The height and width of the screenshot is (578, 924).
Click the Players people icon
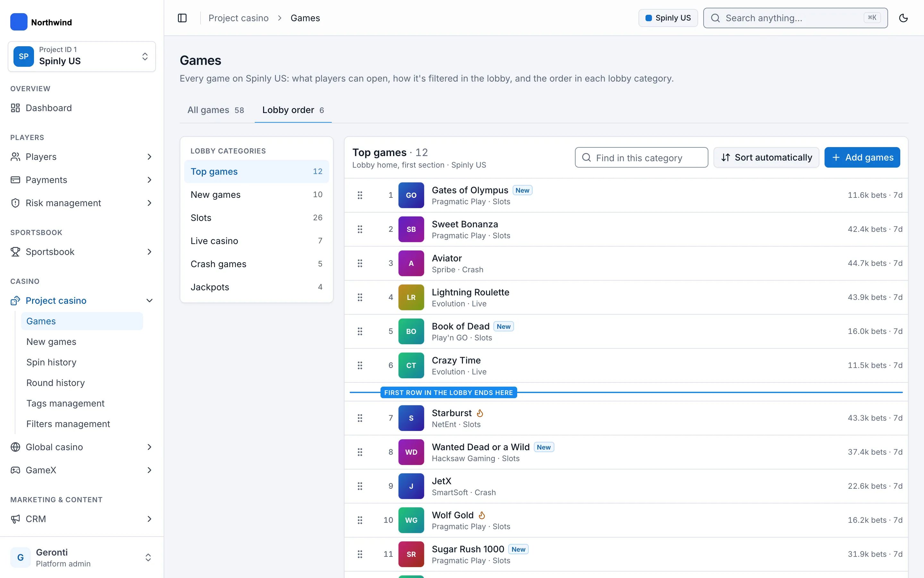(x=15, y=157)
